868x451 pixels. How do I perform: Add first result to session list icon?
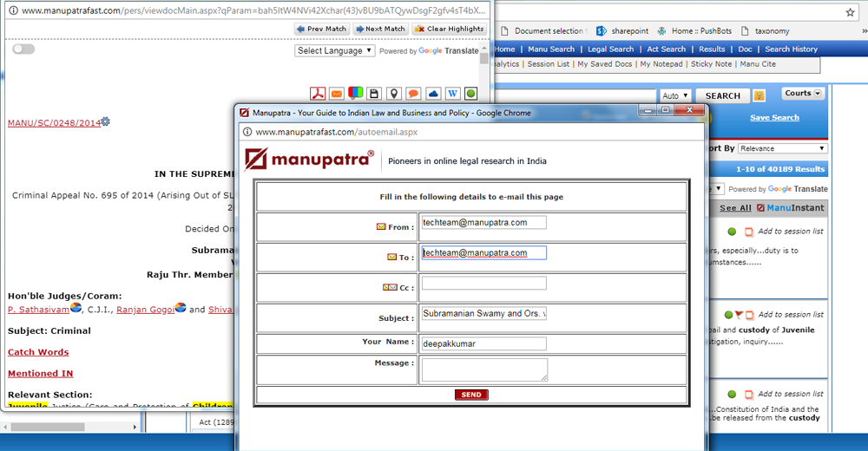pos(749,232)
